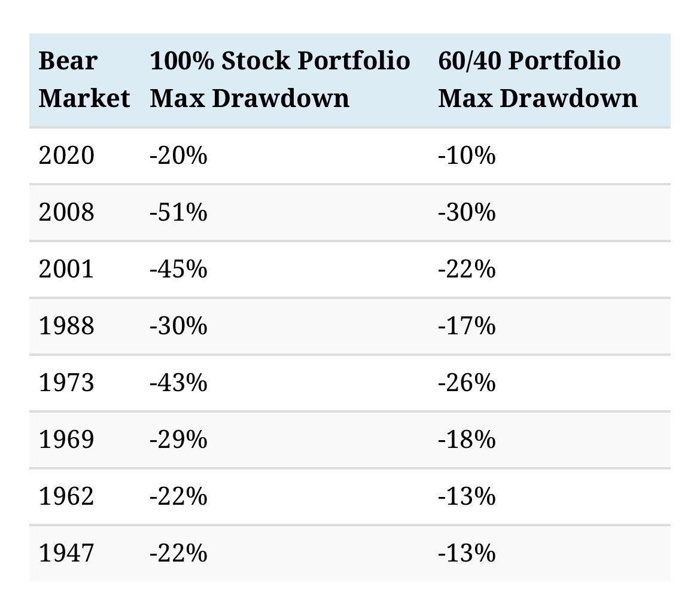Click the -45% stock drawdown value
The width and height of the screenshot is (700, 610).
click(x=178, y=269)
